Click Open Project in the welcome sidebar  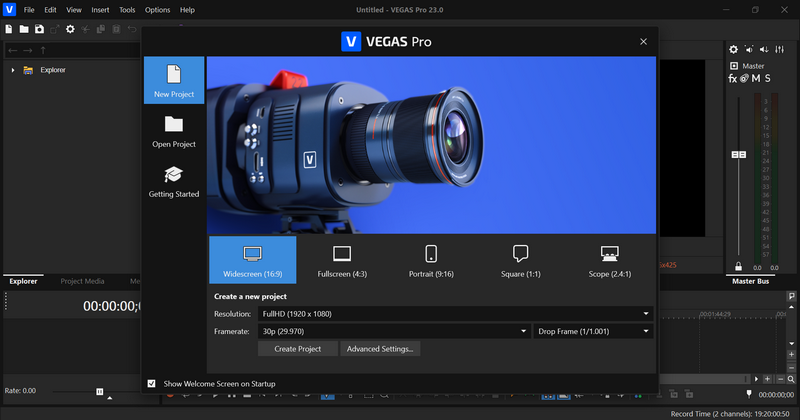[174, 131]
